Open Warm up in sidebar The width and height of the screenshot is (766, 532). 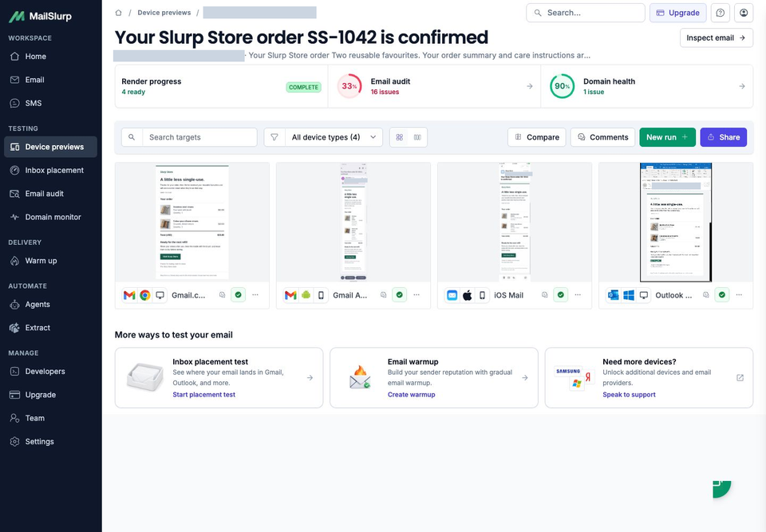[51, 261]
